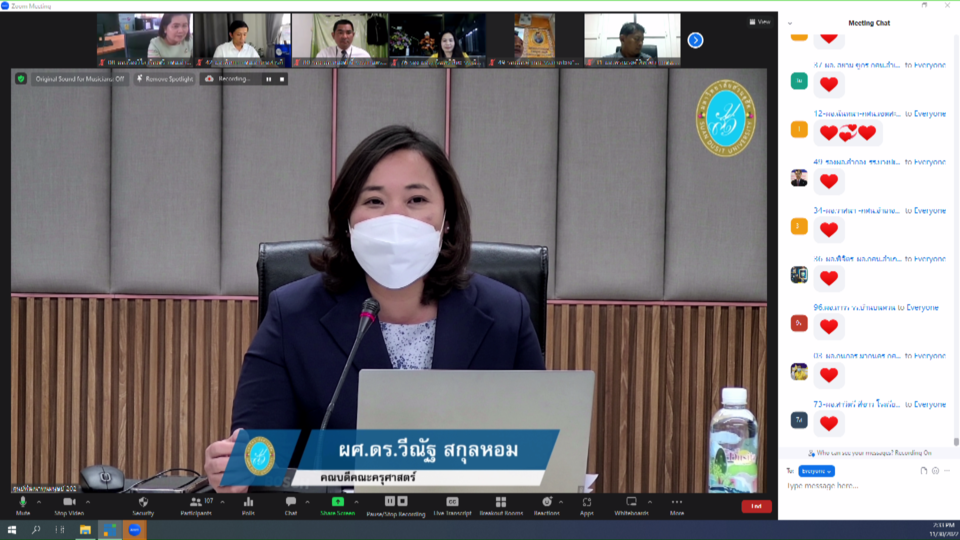Click sender name starting with 96

pos(854,308)
